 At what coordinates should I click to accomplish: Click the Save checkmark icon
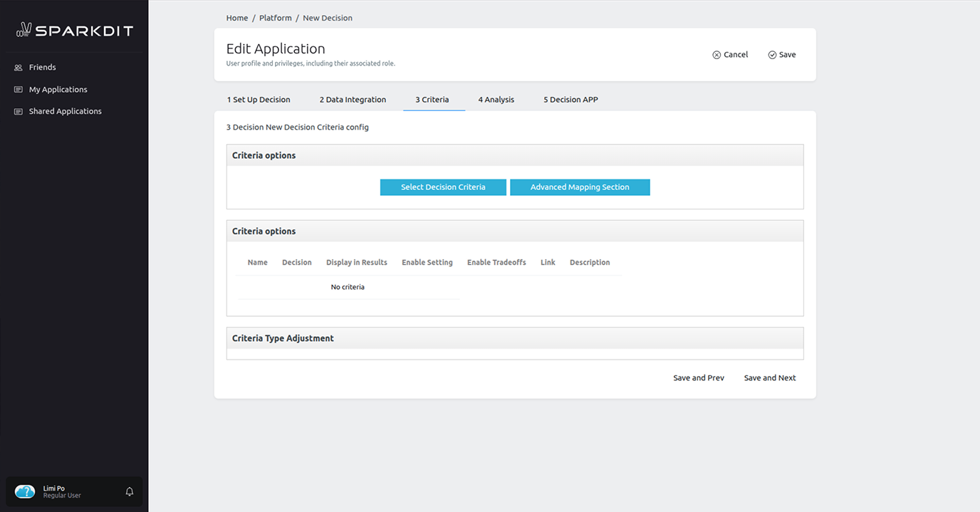(771, 54)
